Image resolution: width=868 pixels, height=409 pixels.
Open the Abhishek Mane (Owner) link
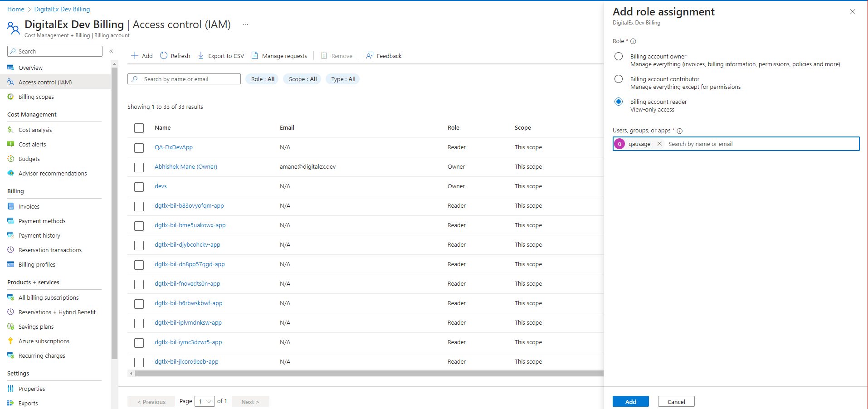[x=185, y=166]
